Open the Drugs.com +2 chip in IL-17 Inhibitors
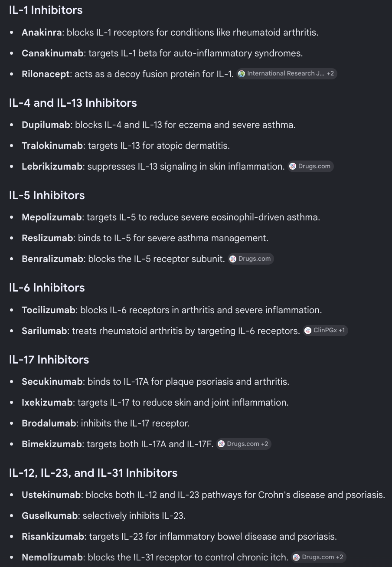The height and width of the screenshot is (567, 392). 244,444
